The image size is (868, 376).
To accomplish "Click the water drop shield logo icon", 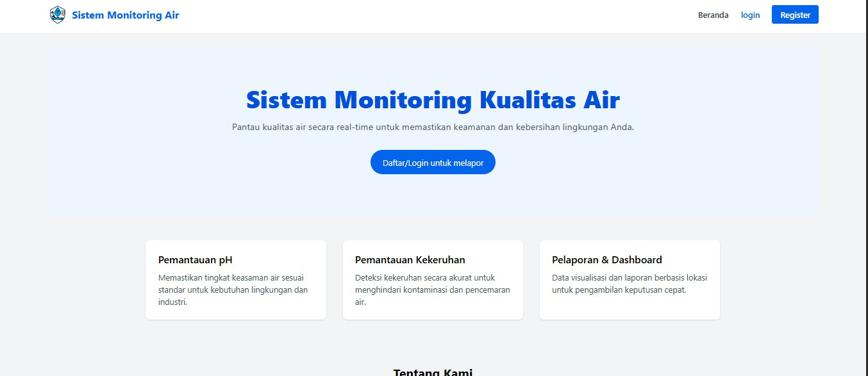I will [x=58, y=15].
